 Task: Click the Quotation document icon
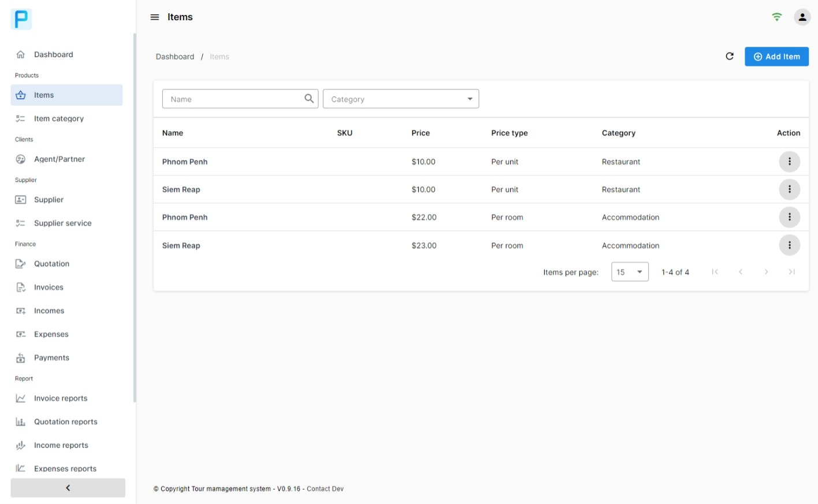(x=21, y=264)
